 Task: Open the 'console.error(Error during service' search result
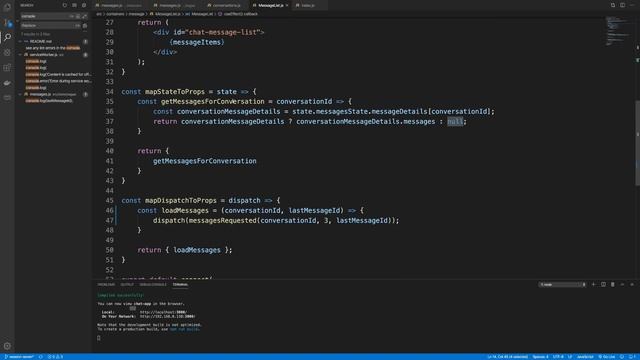tap(58, 81)
